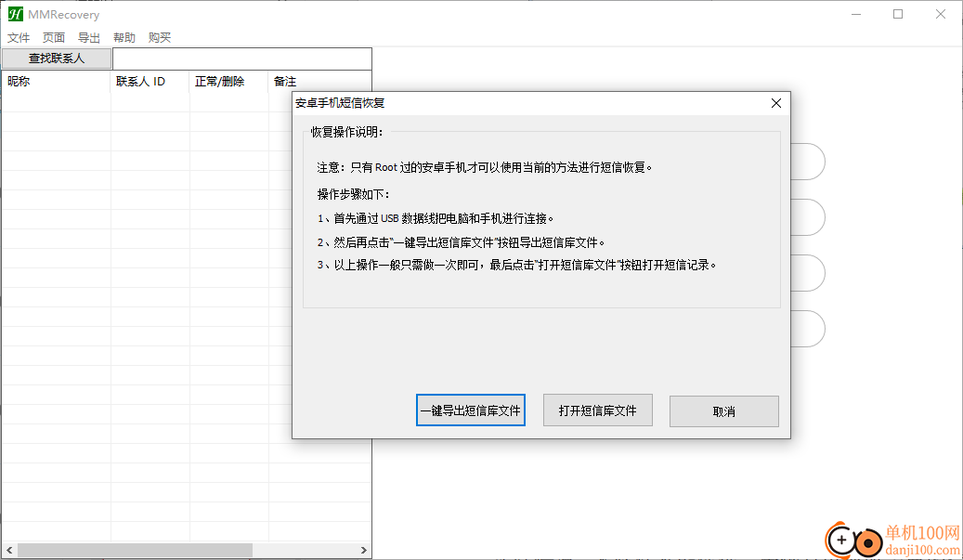Click step 3 open file instruction text
This screenshot has height=560, width=963.
pos(516,266)
